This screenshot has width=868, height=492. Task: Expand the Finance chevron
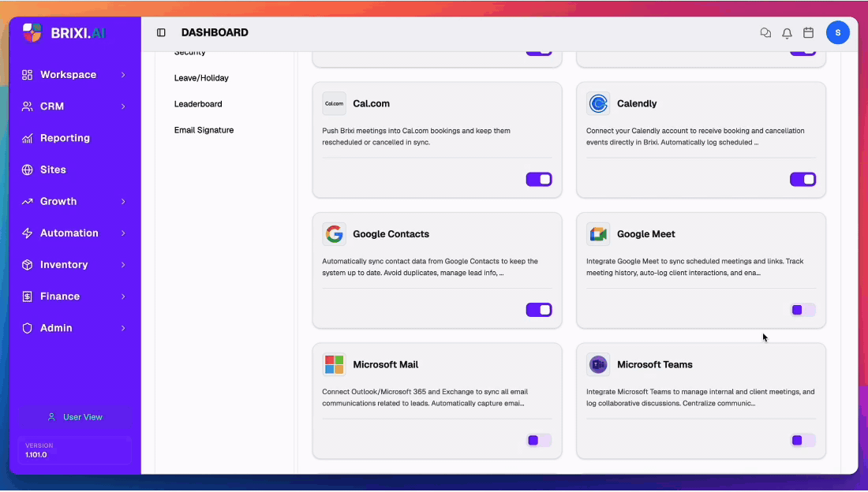pos(123,296)
